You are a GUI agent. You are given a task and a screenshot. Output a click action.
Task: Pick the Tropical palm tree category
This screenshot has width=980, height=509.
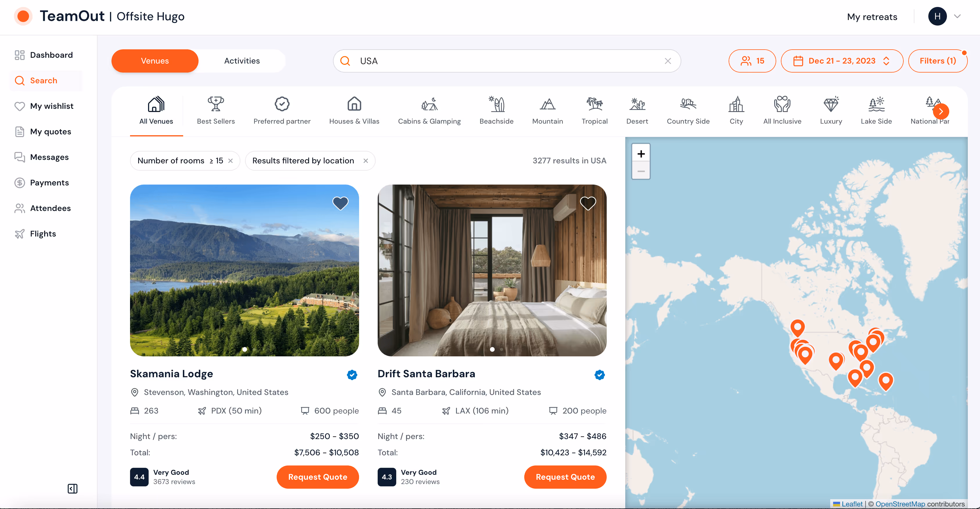(x=594, y=104)
